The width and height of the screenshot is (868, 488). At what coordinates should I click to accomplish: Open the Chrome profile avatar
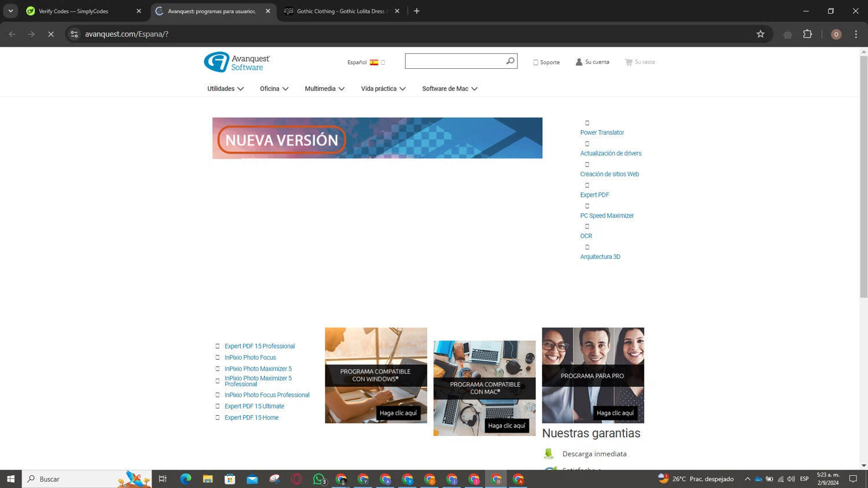[x=836, y=34]
